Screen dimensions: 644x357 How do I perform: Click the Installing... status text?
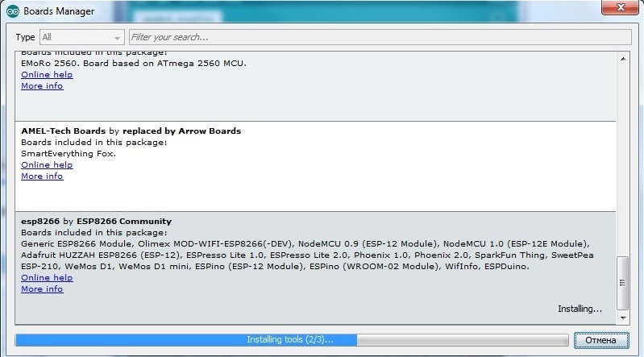click(580, 309)
